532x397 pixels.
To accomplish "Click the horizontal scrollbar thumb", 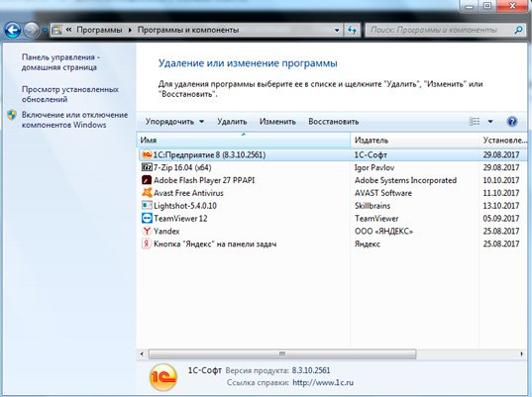I will [x=282, y=354].
